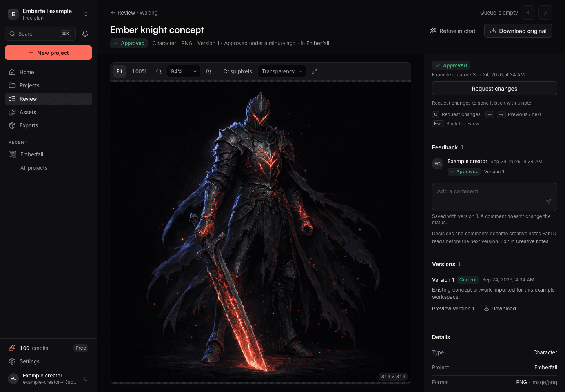
Task: Open the Transparency background dropdown
Action: click(282, 71)
